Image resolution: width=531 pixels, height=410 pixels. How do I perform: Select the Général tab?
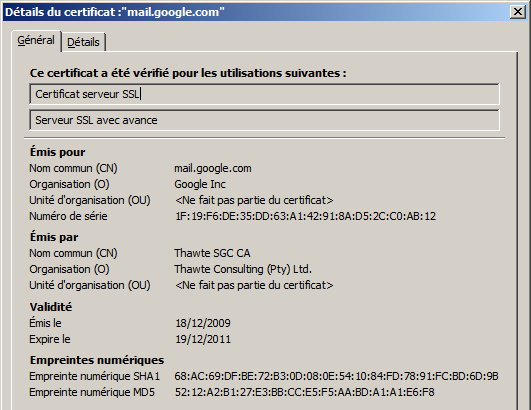[36, 41]
